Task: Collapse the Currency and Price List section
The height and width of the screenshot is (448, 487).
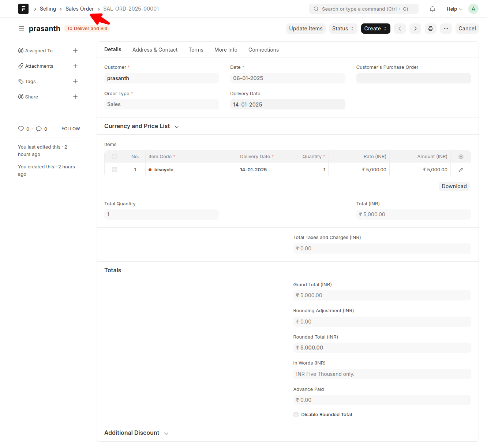Action: (x=177, y=126)
